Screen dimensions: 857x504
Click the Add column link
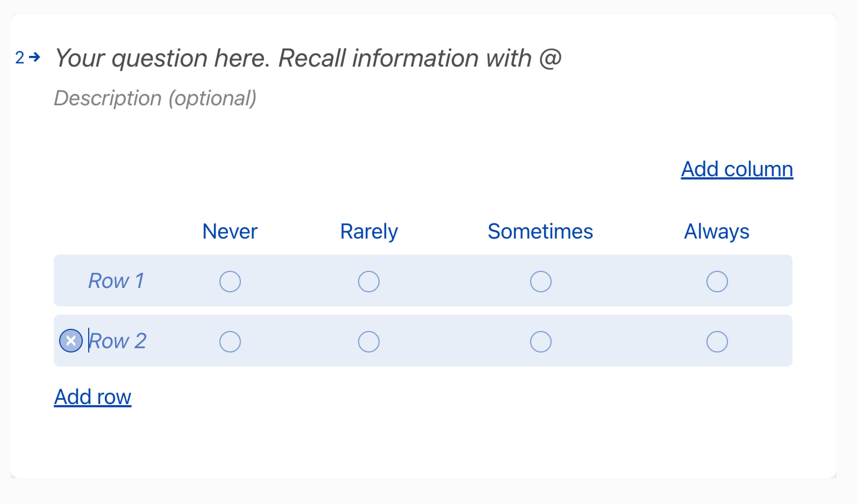[x=737, y=169]
